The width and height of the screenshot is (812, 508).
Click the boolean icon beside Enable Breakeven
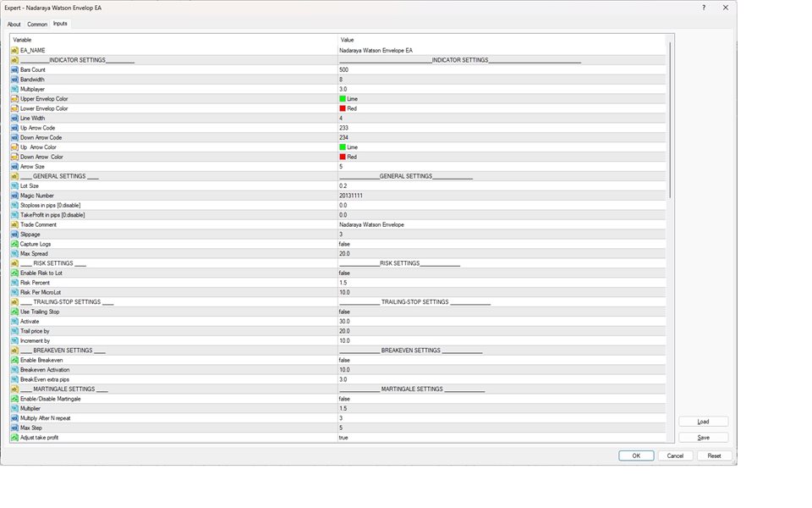(14, 360)
